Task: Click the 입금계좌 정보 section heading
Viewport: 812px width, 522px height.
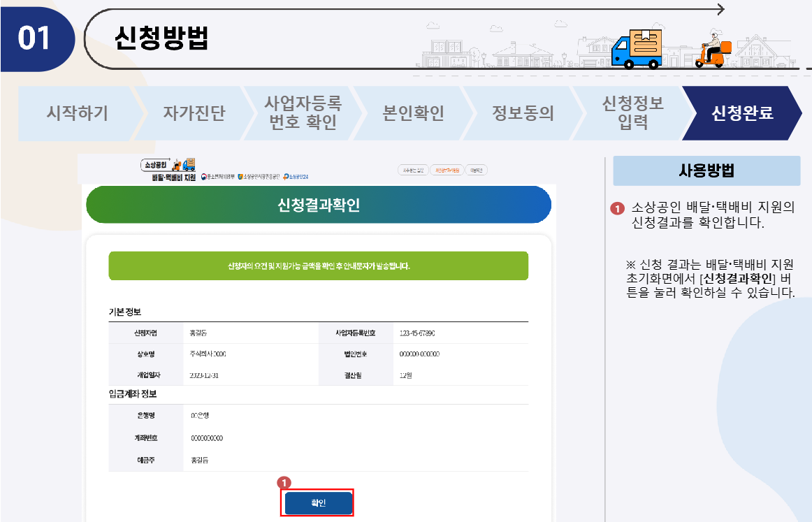Action: 133,393
